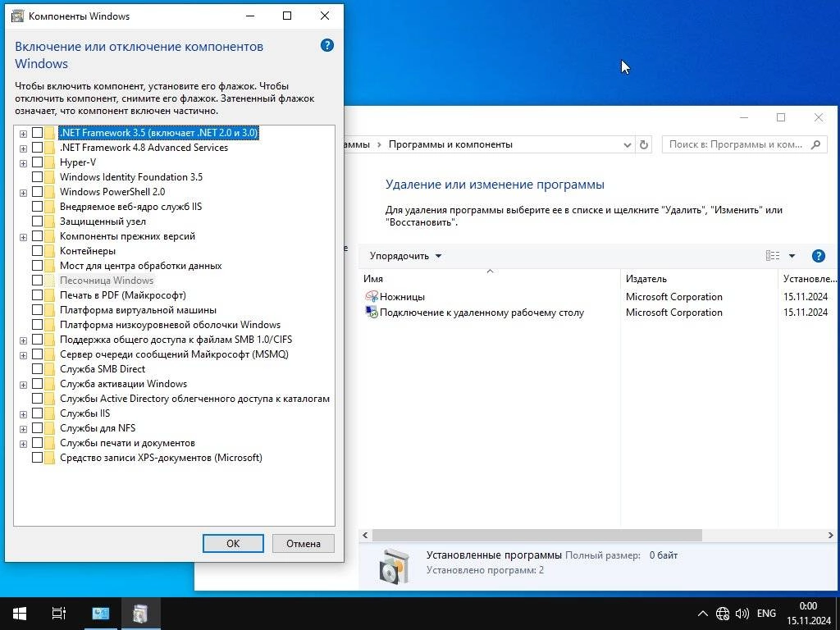The width and height of the screenshot is (840, 630).
Task: Click horizontal scrollbar left arrow
Action: tap(365, 535)
